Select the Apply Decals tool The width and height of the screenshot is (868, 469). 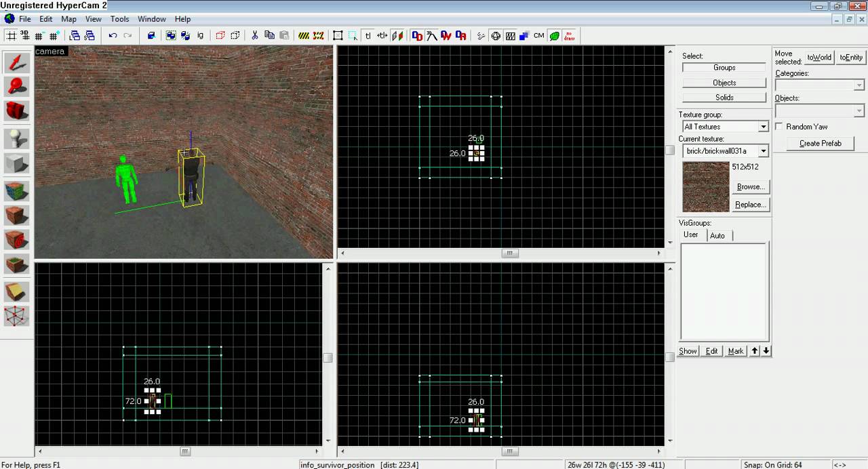(x=17, y=239)
